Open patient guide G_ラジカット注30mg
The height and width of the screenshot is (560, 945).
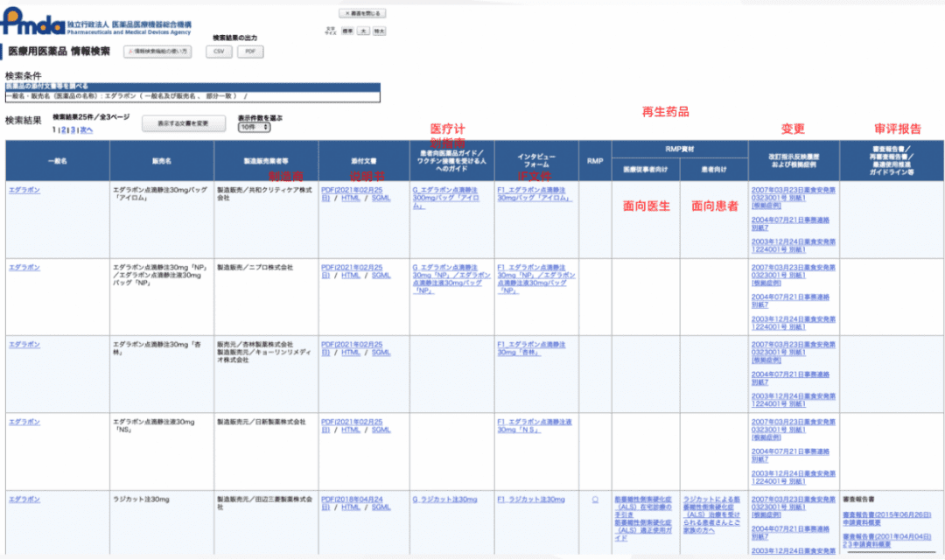click(444, 500)
